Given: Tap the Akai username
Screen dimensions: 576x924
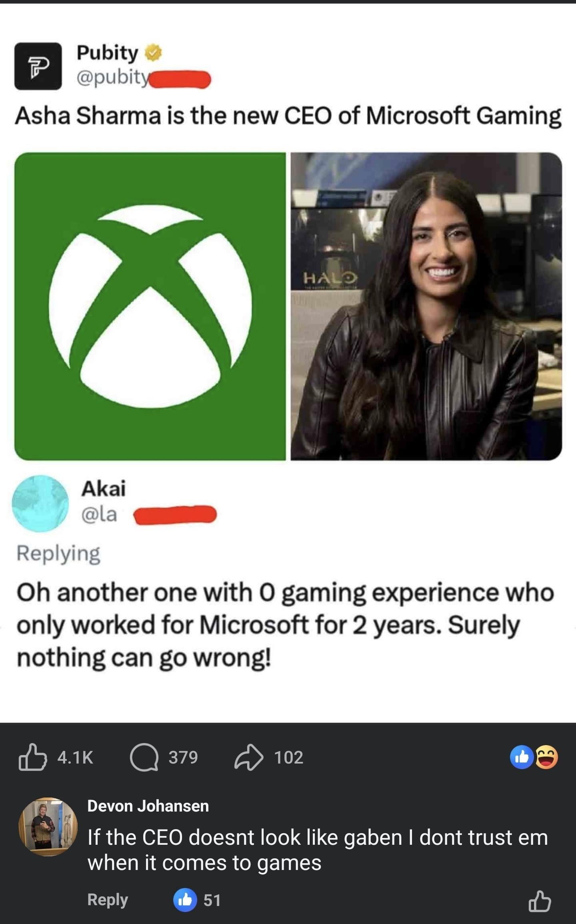Looking at the screenshot, I should [x=104, y=488].
